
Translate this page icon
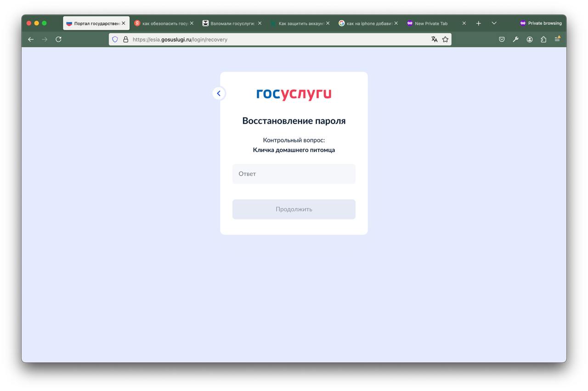click(x=434, y=40)
